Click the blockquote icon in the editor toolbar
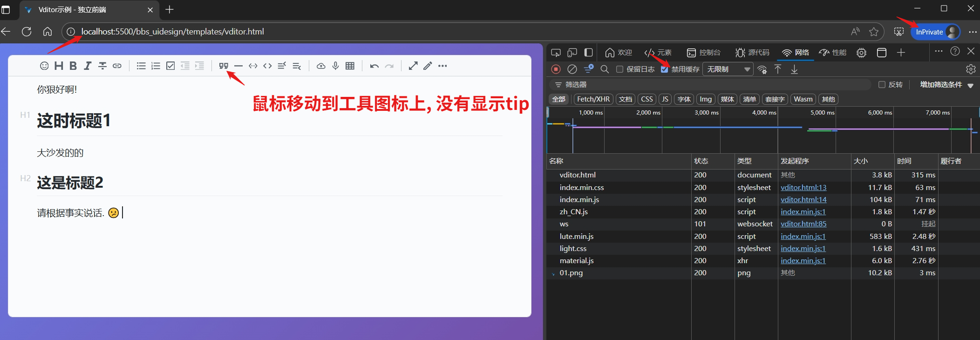This screenshot has width=980, height=340. pos(224,66)
